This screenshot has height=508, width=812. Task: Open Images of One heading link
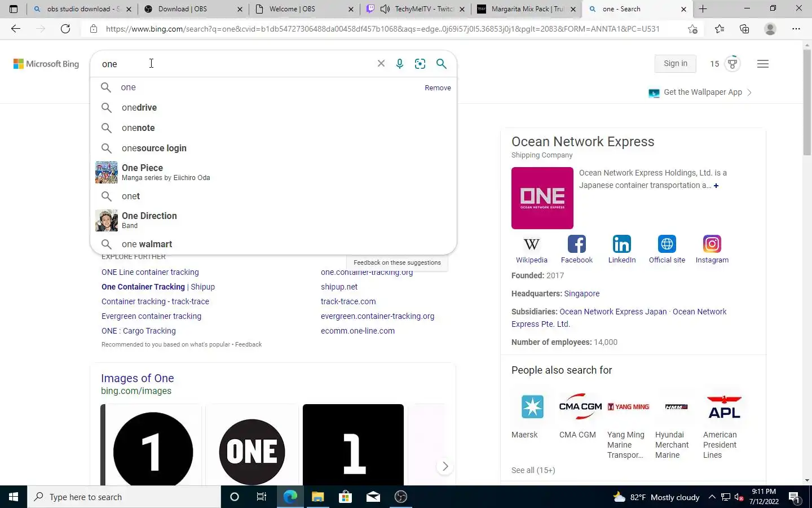137,378
